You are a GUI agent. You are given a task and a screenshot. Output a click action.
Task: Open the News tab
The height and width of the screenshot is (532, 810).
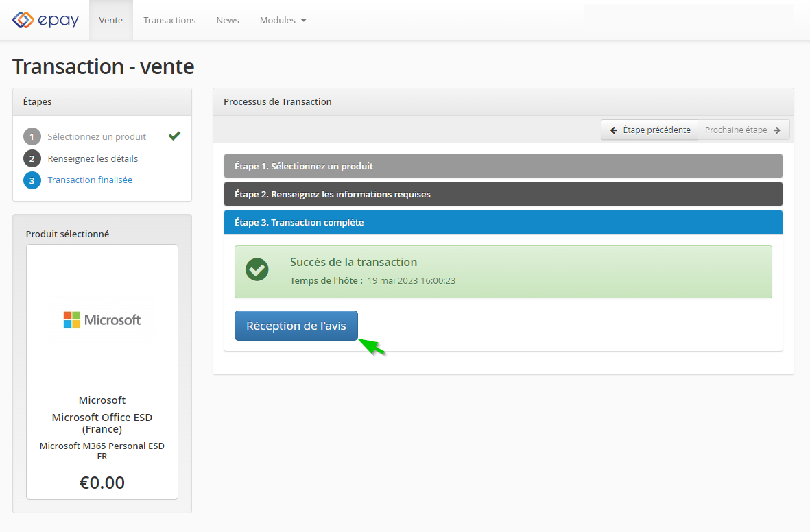[228, 20]
